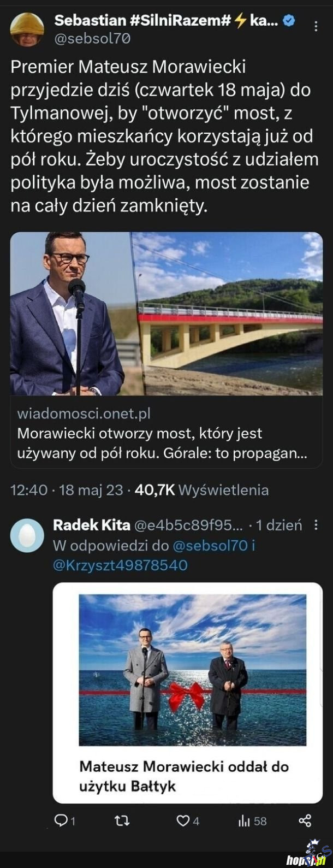This screenshot has width=333, height=868.
Task: Like the reply with heart icon
Action: [183, 820]
